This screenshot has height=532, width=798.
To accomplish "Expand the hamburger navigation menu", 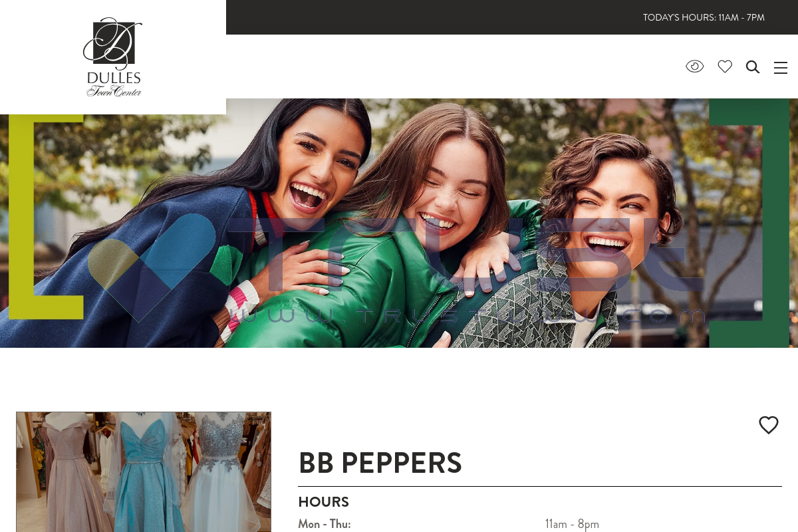I will 781,68.
